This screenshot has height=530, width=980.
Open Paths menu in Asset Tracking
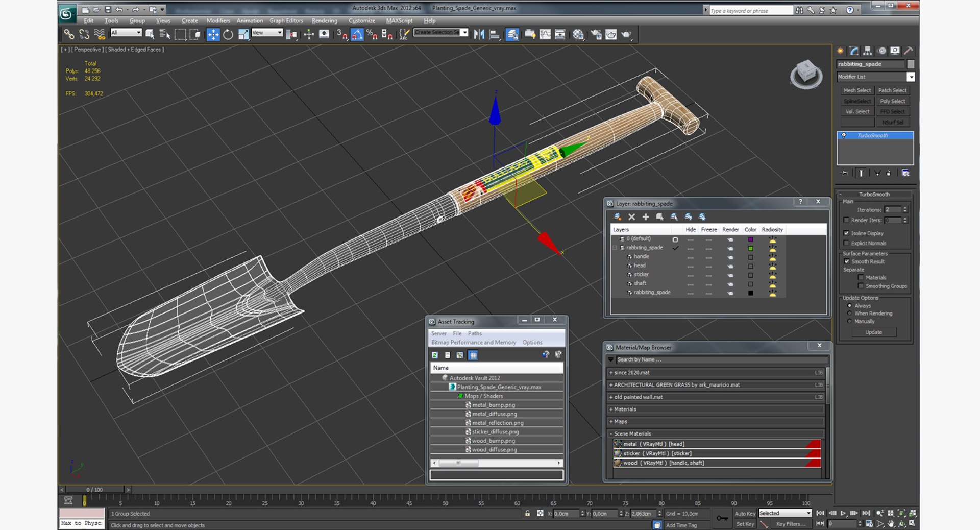click(x=475, y=333)
